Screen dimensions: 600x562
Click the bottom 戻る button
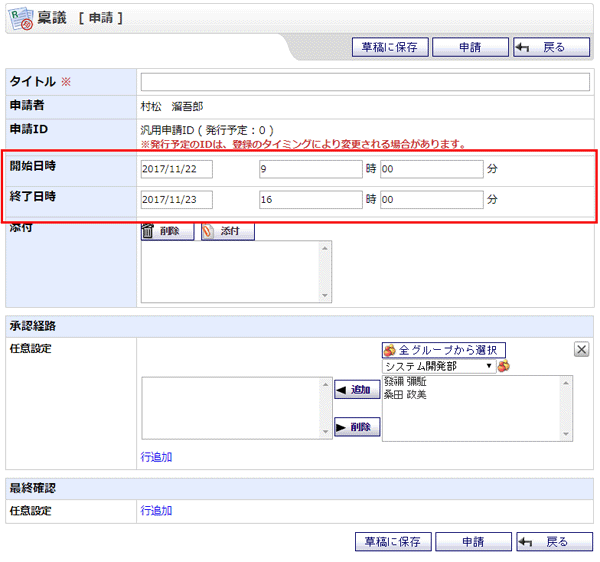554,542
